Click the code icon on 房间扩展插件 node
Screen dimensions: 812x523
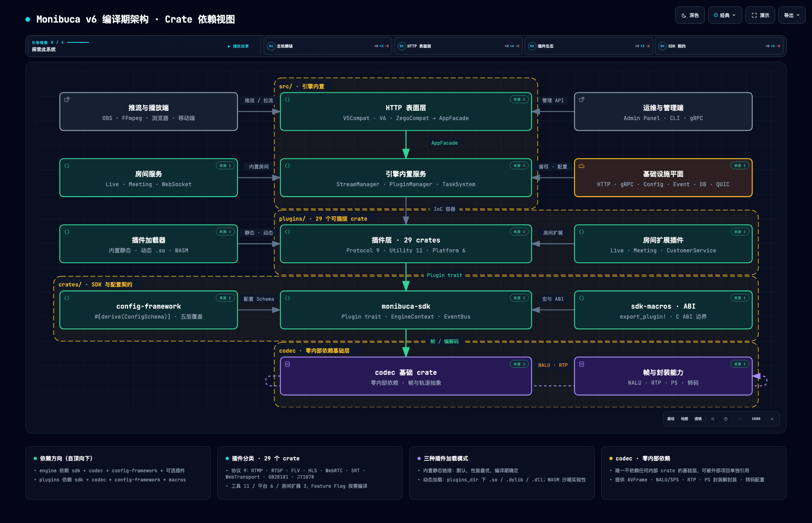point(582,232)
